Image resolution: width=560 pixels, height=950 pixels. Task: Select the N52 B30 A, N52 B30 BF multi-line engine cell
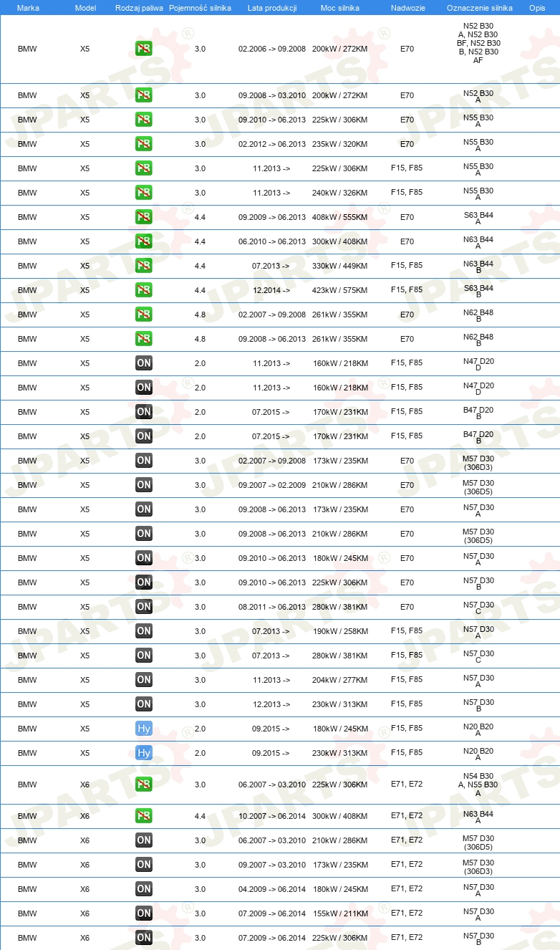coord(478,43)
